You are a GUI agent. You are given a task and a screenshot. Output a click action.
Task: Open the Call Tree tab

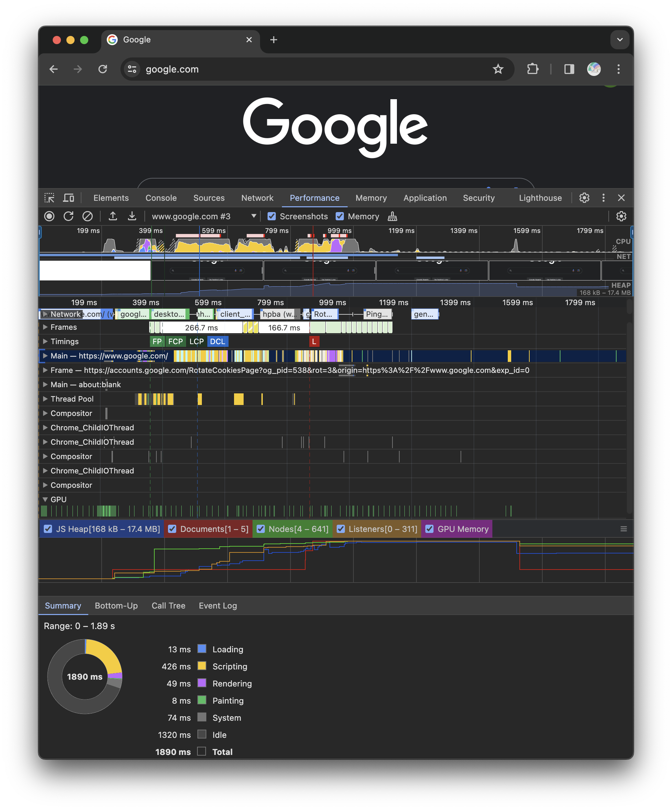(x=168, y=605)
